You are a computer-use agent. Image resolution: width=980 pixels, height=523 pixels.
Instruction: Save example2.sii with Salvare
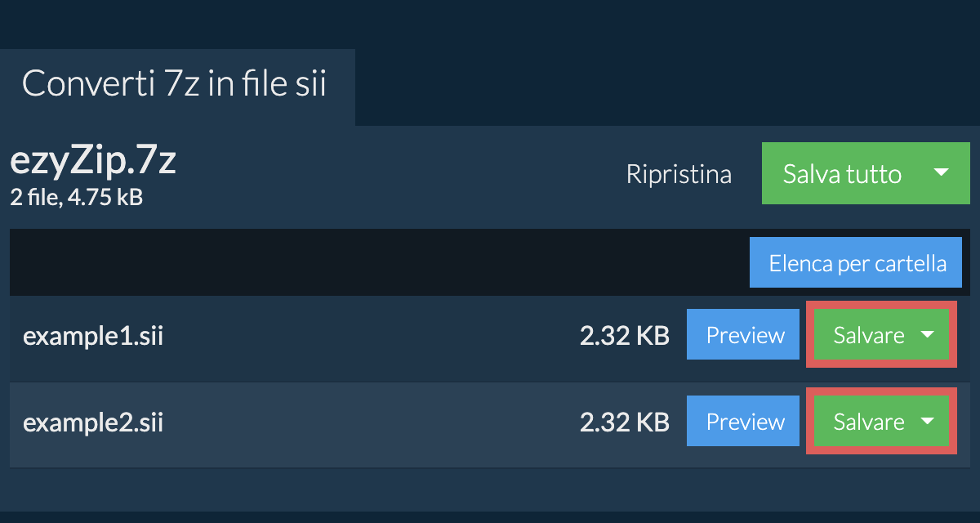click(867, 422)
